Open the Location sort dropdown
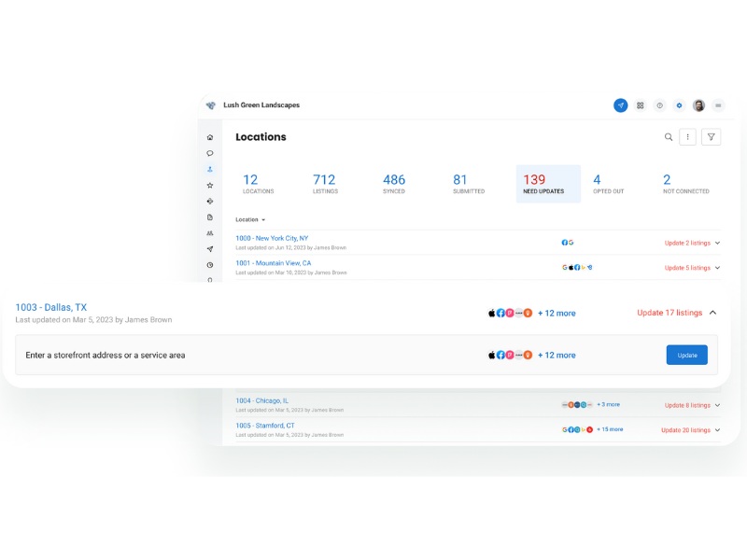747x560 pixels. coord(250,219)
